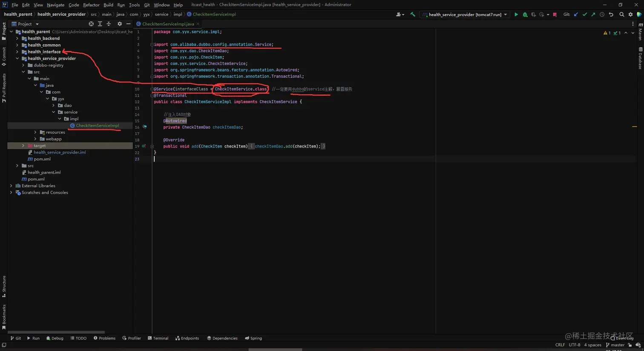Close the CheckItemServiceImpl.java tab
This screenshot has width=644, height=351.
point(198,24)
